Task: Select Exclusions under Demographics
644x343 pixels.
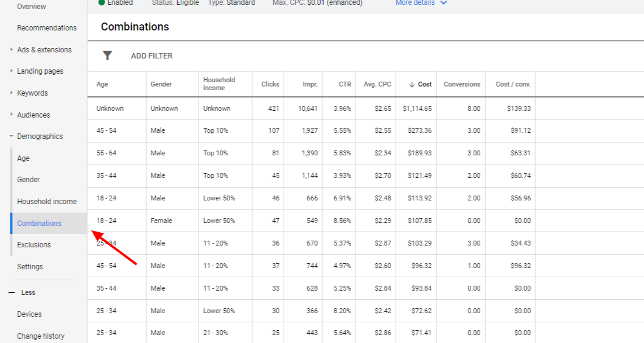Action: coord(34,245)
